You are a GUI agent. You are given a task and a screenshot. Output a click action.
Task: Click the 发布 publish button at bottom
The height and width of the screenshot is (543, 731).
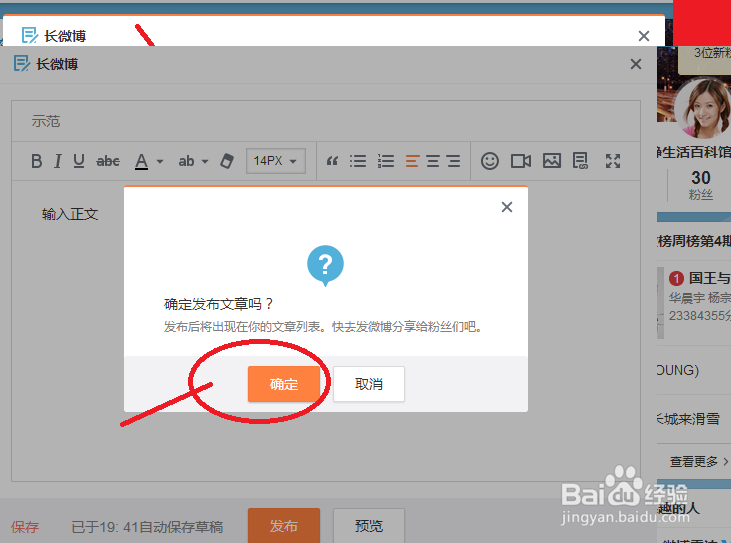pos(283,526)
